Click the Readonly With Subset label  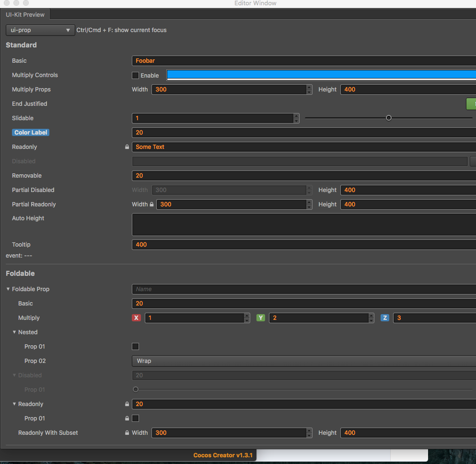pos(48,433)
